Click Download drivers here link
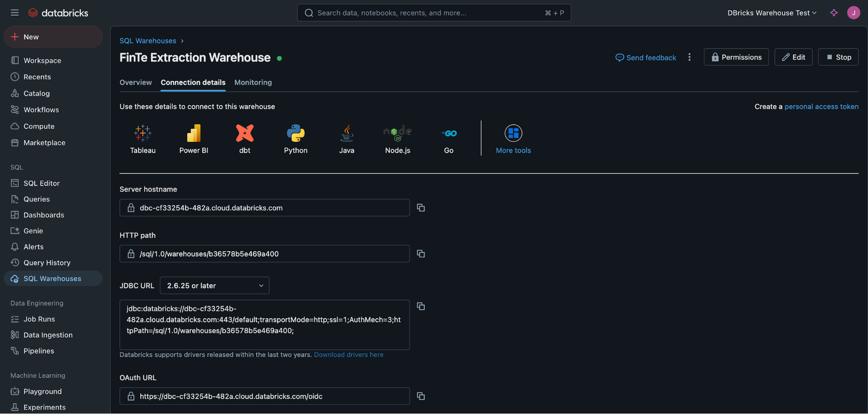 point(349,355)
